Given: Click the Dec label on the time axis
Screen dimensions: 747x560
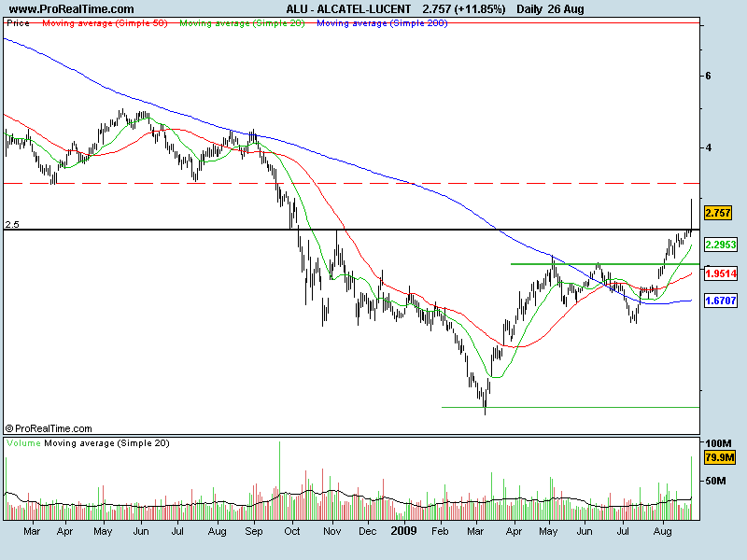Looking at the screenshot, I should pos(367,531).
